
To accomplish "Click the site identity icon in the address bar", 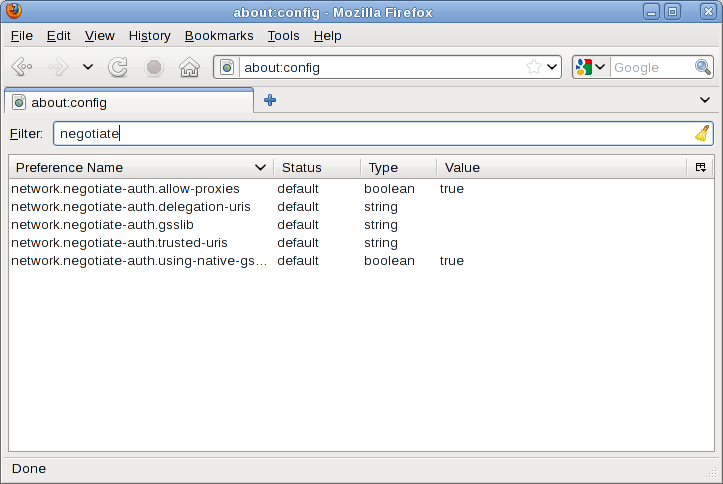I will click(x=227, y=67).
